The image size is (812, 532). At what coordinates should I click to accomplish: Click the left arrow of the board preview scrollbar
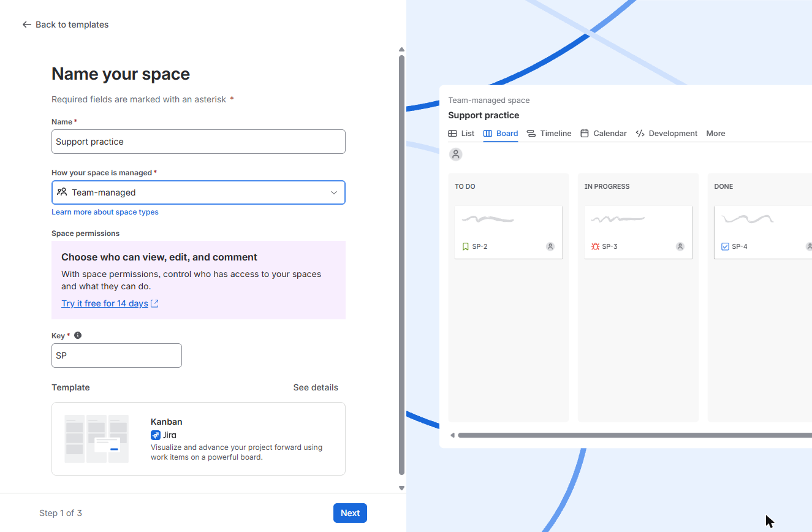[x=452, y=436]
